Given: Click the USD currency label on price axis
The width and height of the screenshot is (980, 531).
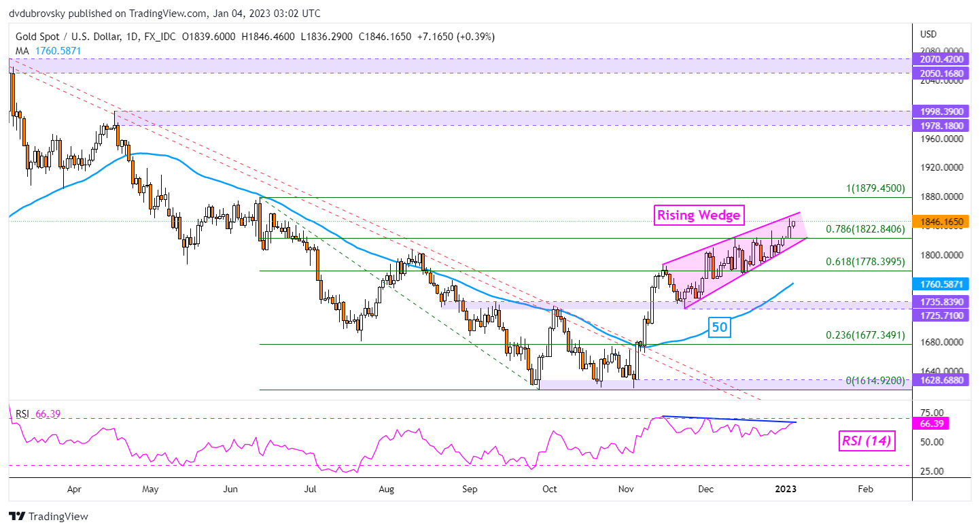Looking at the screenshot, I should (928, 34).
